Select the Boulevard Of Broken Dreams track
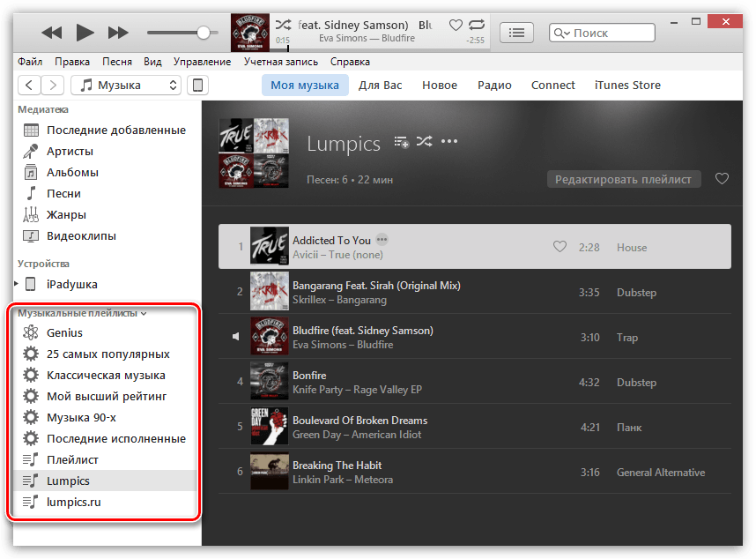Image resolution: width=756 pixels, height=559 pixels. (475, 427)
